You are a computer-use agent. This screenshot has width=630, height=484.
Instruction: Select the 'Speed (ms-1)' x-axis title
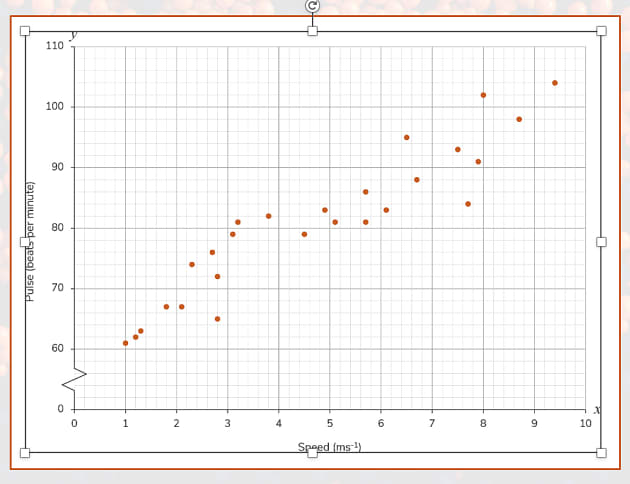329,447
